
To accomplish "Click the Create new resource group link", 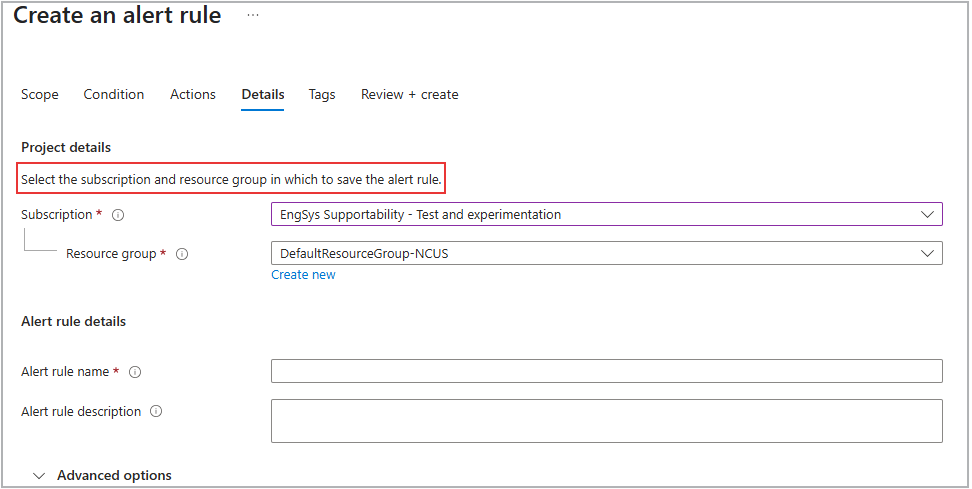I will click(x=304, y=275).
